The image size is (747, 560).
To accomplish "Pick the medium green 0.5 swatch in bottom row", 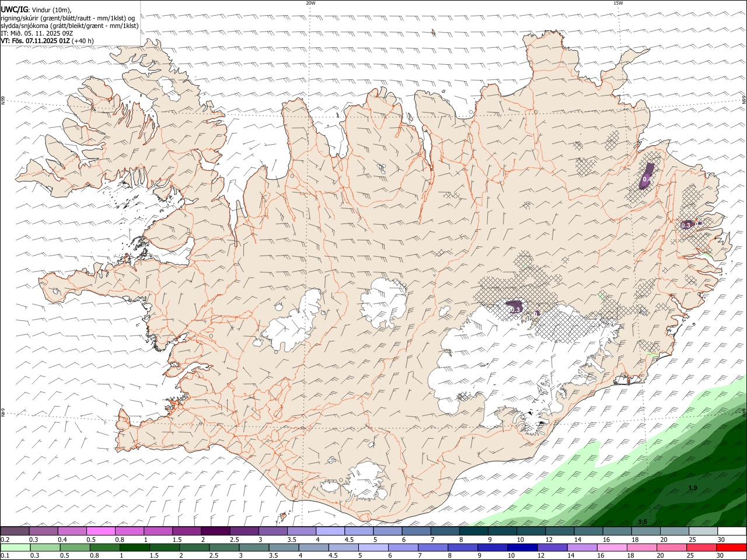I will tap(75, 547).
